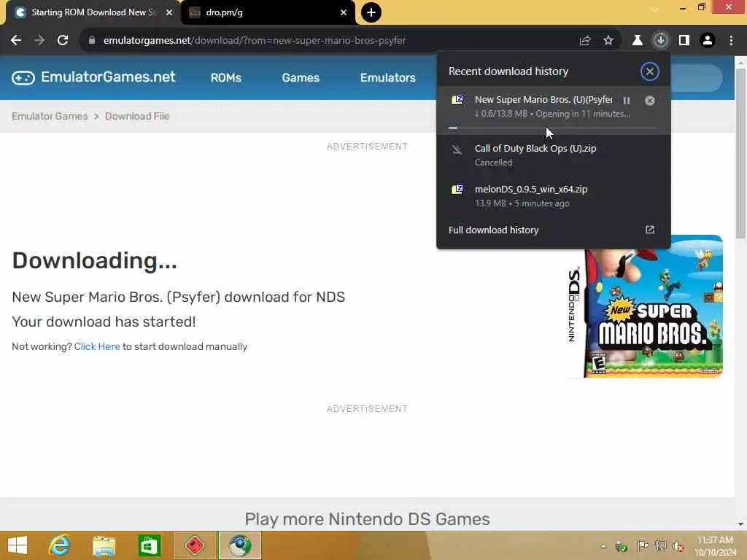Open the ROMs menu
Image resolution: width=747 pixels, height=560 pixels.
(226, 77)
